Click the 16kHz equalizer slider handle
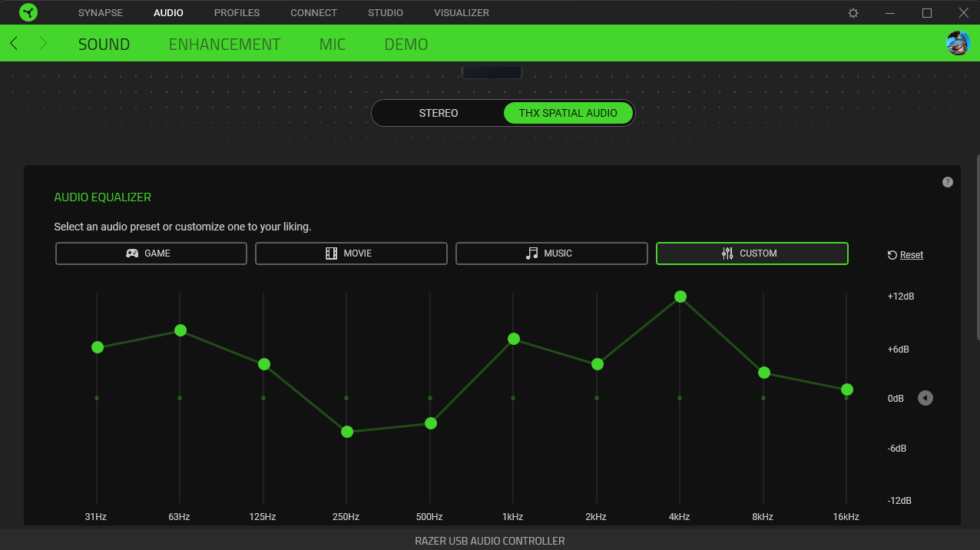 (x=847, y=389)
